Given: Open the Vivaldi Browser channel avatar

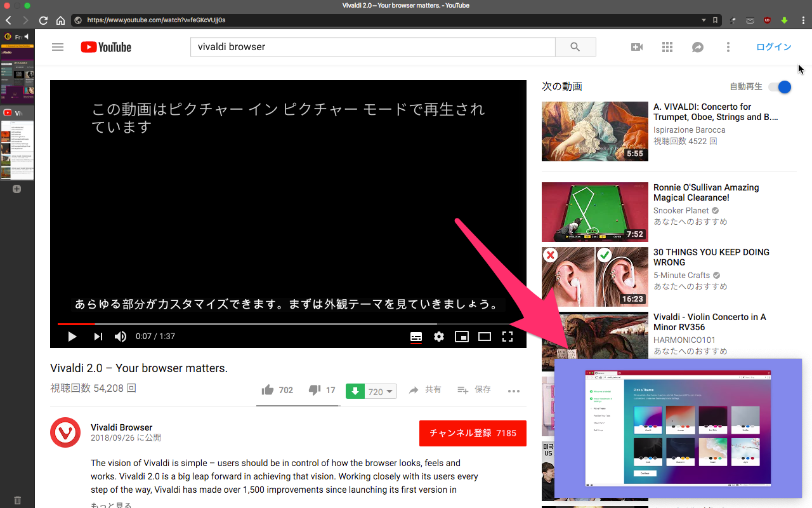Looking at the screenshot, I should point(65,432).
